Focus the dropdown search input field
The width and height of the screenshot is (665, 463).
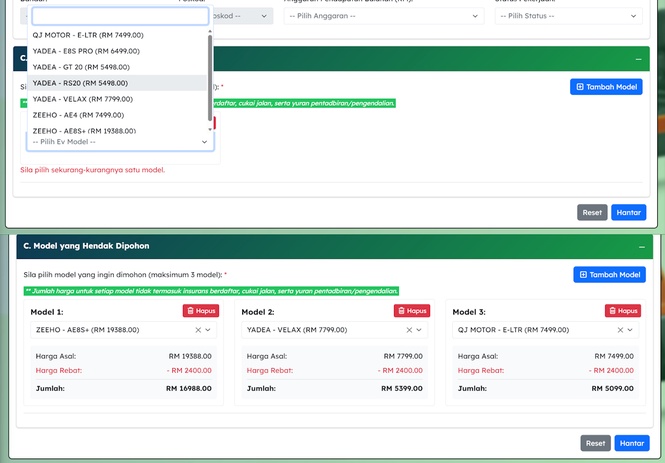click(x=120, y=16)
